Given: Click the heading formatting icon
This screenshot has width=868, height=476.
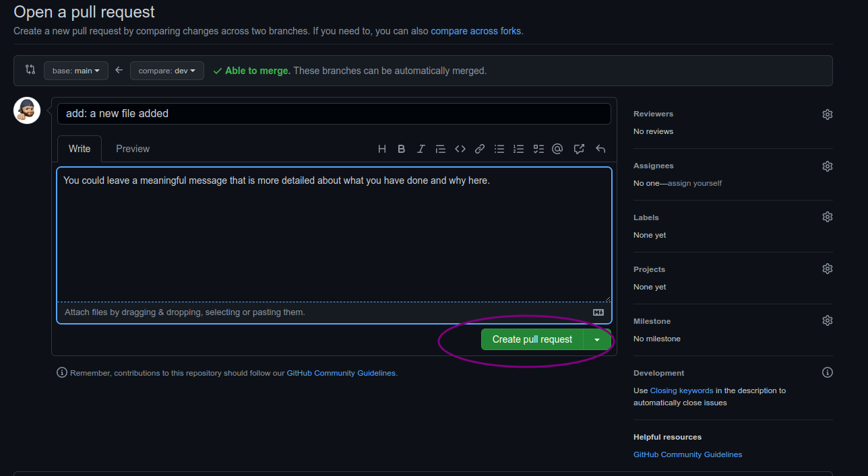Looking at the screenshot, I should (x=382, y=149).
